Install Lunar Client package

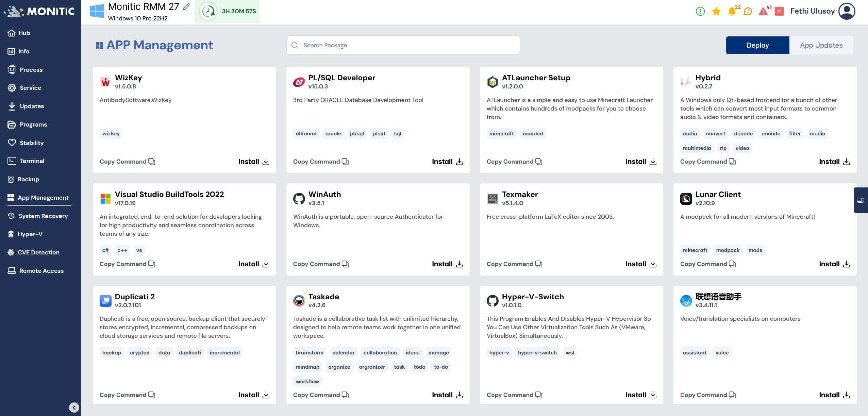[x=834, y=264]
